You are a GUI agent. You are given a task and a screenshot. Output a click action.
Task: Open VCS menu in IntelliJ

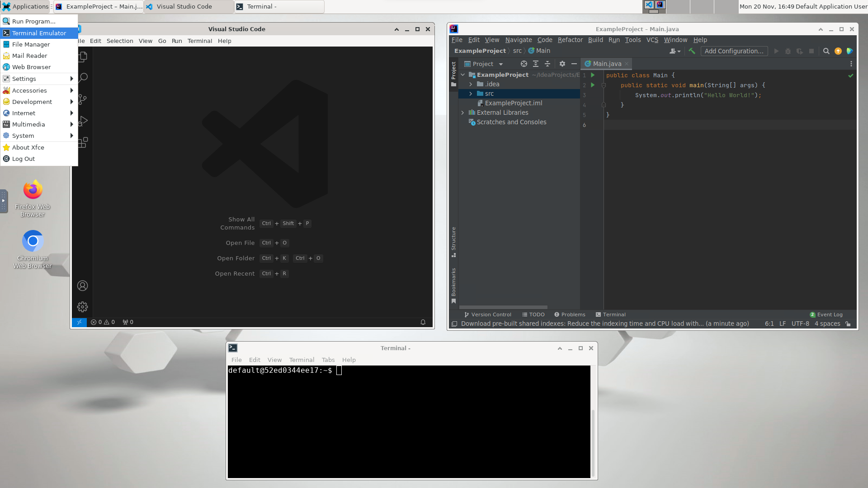652,40
